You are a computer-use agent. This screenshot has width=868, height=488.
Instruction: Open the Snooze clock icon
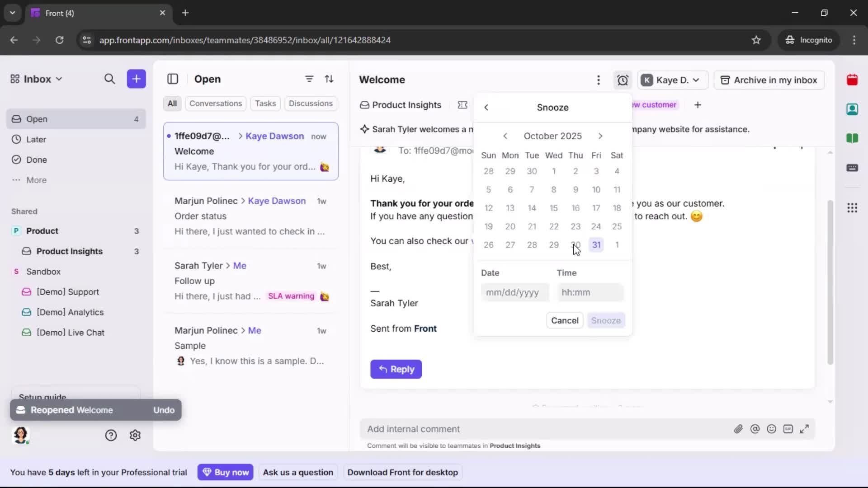623,80
